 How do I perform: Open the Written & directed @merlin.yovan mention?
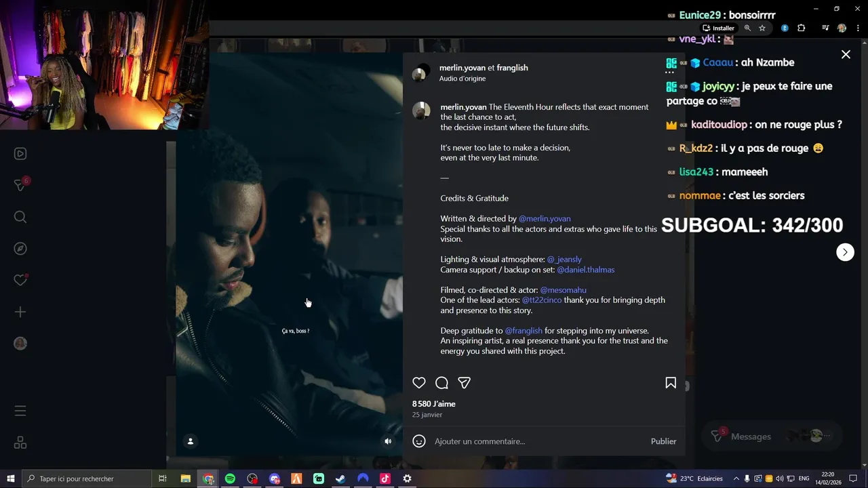click(x=545, y=219)
